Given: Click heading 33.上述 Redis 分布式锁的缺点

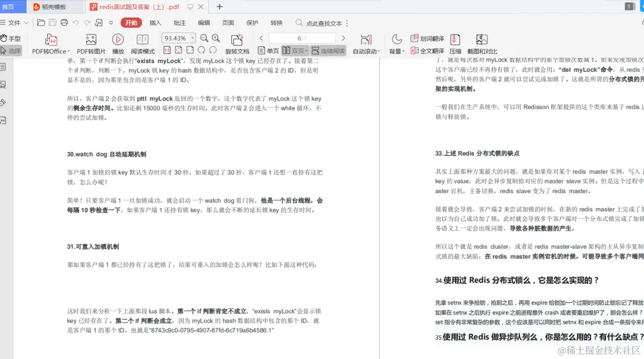Looking at the screenshot, I should pos(477,153).
